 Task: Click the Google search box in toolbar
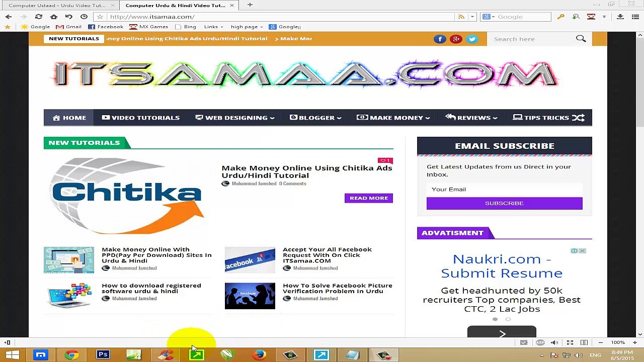(x=522, y=17)
